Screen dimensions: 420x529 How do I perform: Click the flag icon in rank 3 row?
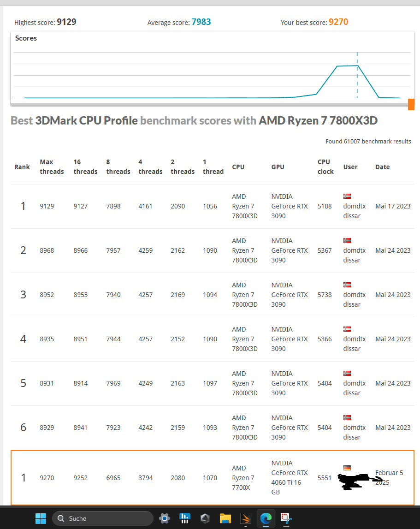[347, 285]
